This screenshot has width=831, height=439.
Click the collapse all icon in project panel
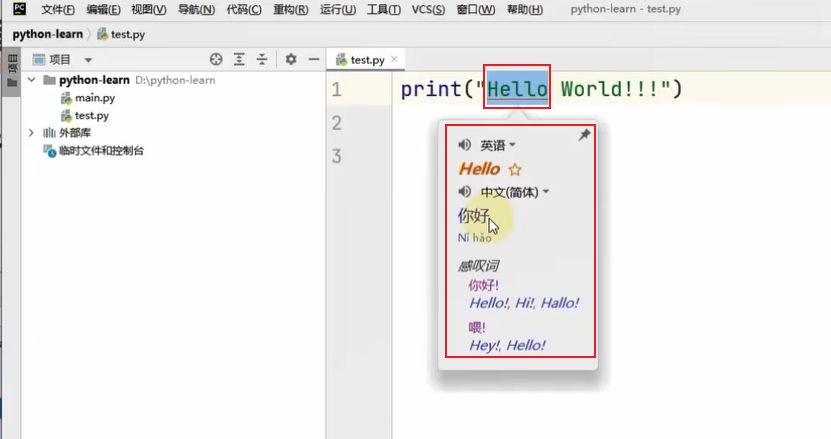(x=262, y=60)
